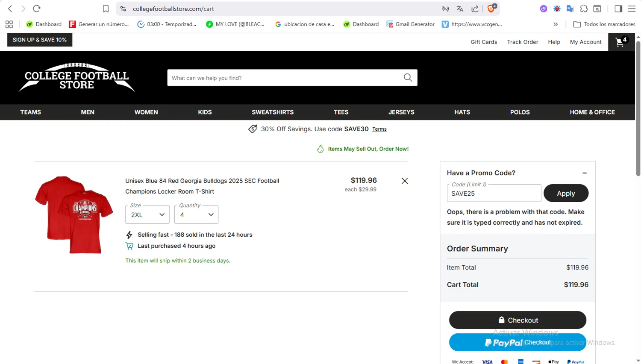
Task: Open the TEES menu
Action: pyautogui.click(x=341, y=112)
